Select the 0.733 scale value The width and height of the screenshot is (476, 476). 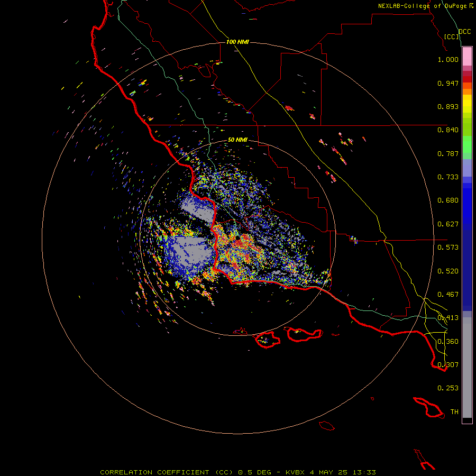tap(448, 177)
